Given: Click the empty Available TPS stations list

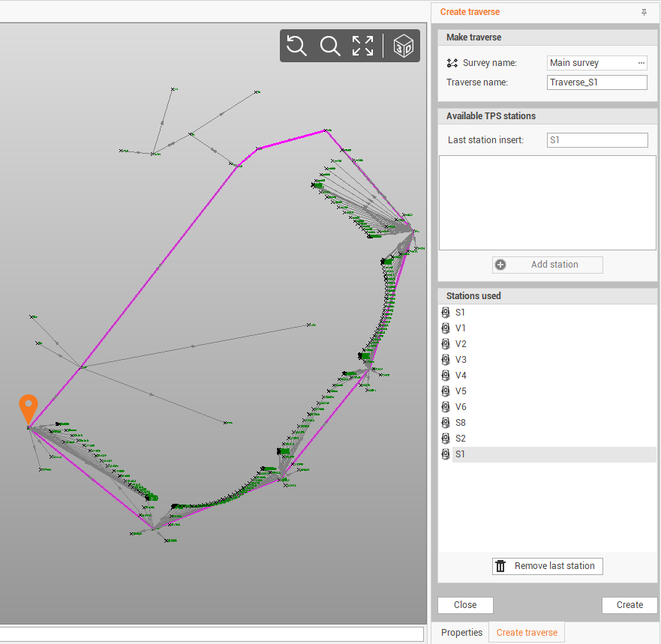Looking at the screenshot, I should 547,202.
